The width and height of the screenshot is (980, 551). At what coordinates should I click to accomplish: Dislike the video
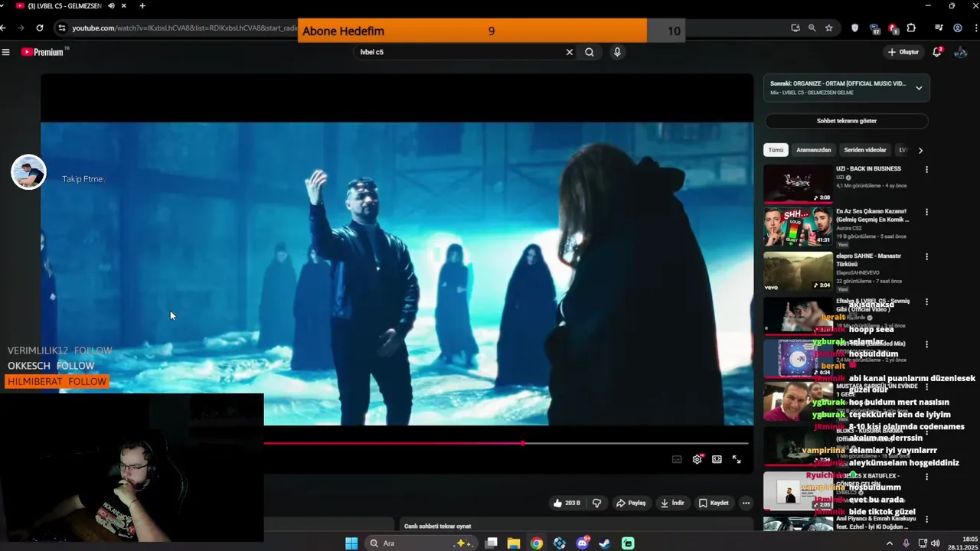coord(597,503)
